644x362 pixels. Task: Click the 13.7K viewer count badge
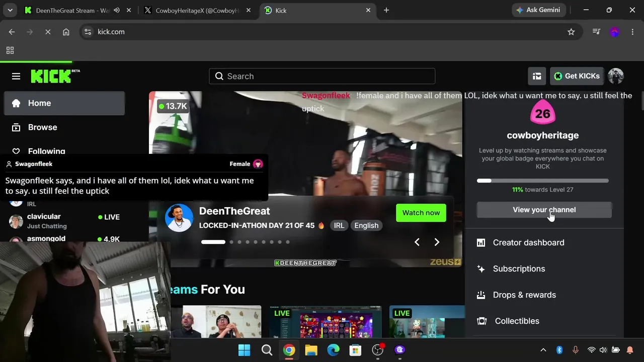[173, 106]
